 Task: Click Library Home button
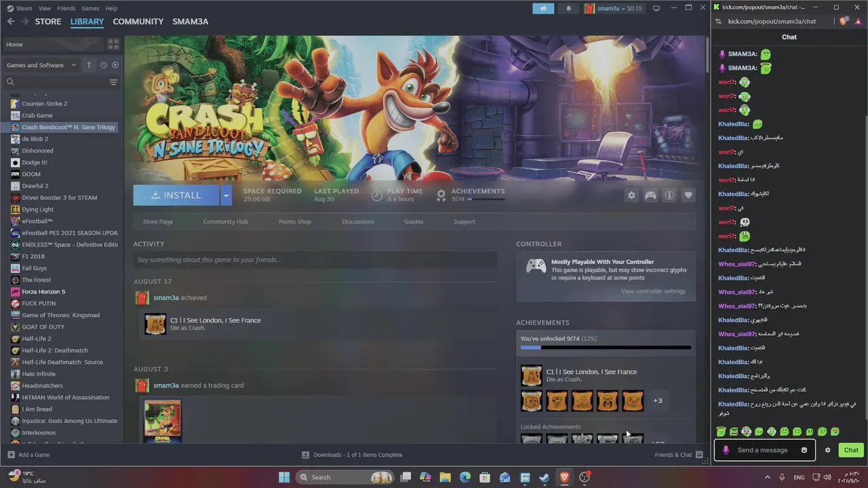[x=53, y=44]
